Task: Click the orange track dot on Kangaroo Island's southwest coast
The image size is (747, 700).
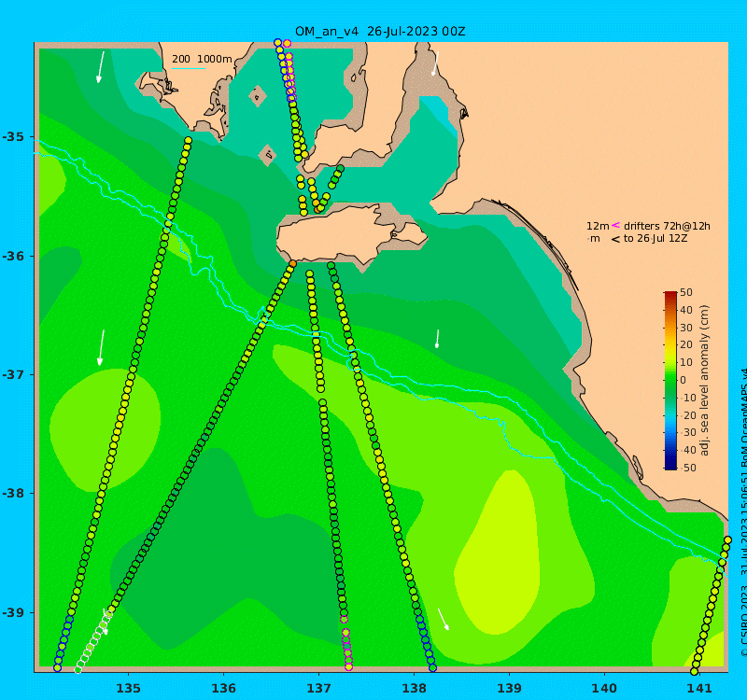Action: [x=292, y=263]
